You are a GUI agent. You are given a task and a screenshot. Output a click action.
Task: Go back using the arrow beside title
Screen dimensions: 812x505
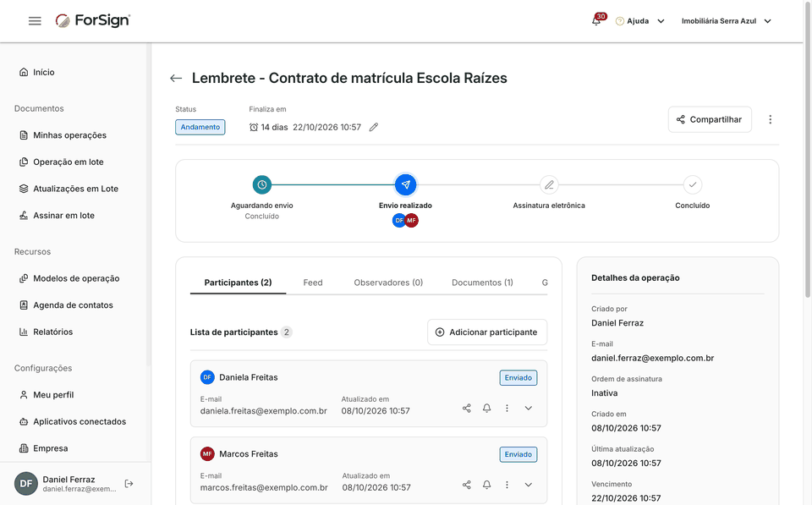176,78
